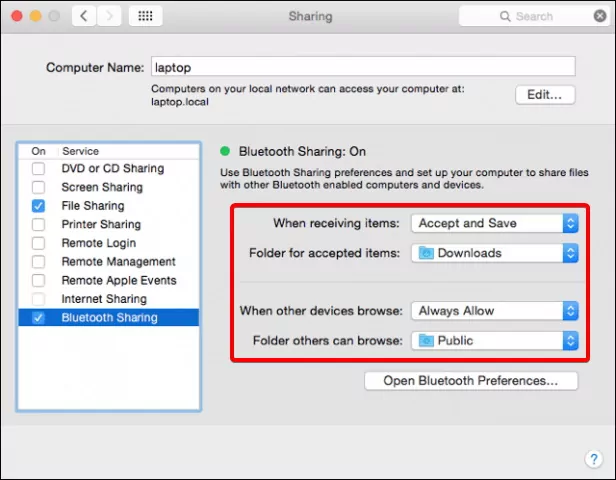The height and width of the screenshot is (480, 616).
Task: Click the green Bluetooth Sharing status indicator
Action: pyautogui.click(x=225, y=151)
